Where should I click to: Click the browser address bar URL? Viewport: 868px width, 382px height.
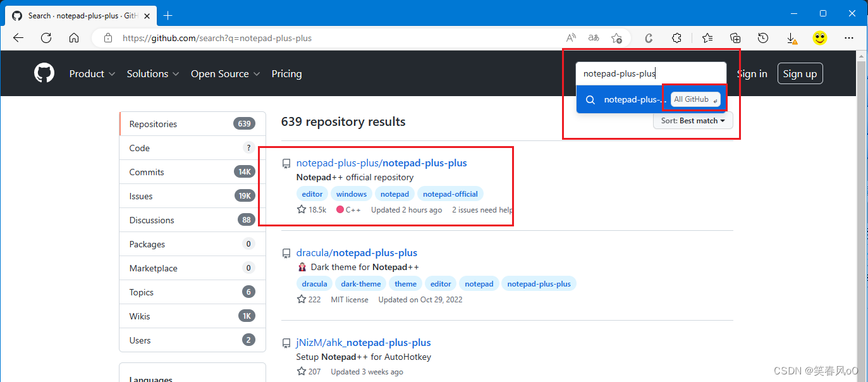click(217, 38)
